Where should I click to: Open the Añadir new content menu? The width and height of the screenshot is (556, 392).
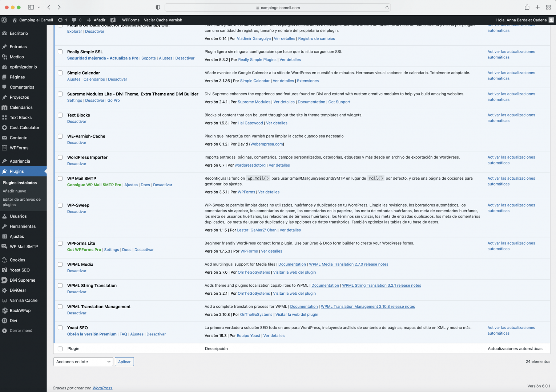point(96,20)
